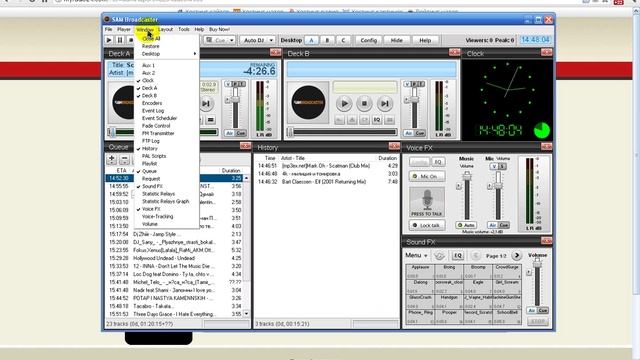The image size is (640, 360).
Task: Go to next Sound FX page
Action: coord(517,256)
